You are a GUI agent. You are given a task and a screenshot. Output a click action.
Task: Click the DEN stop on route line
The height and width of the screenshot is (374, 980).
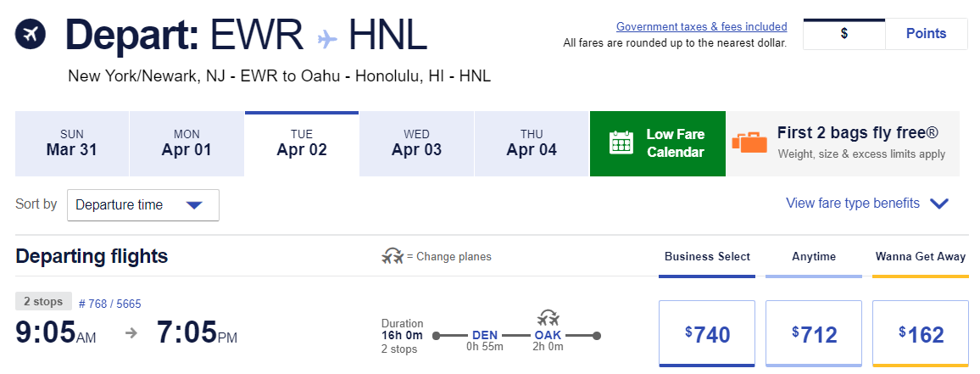(485, 335)
